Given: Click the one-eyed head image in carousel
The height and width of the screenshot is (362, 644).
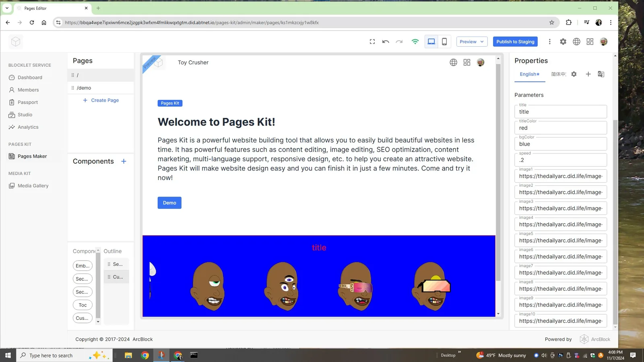Looking at the screenshot, I should click(x=208, y=286).
